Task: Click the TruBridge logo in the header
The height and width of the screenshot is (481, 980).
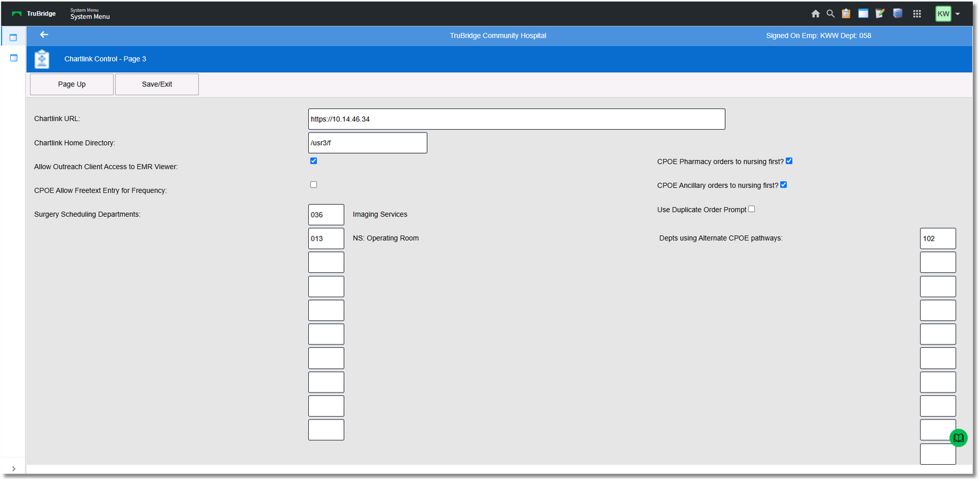Action: pyautogui.click(x=34, y=14)
